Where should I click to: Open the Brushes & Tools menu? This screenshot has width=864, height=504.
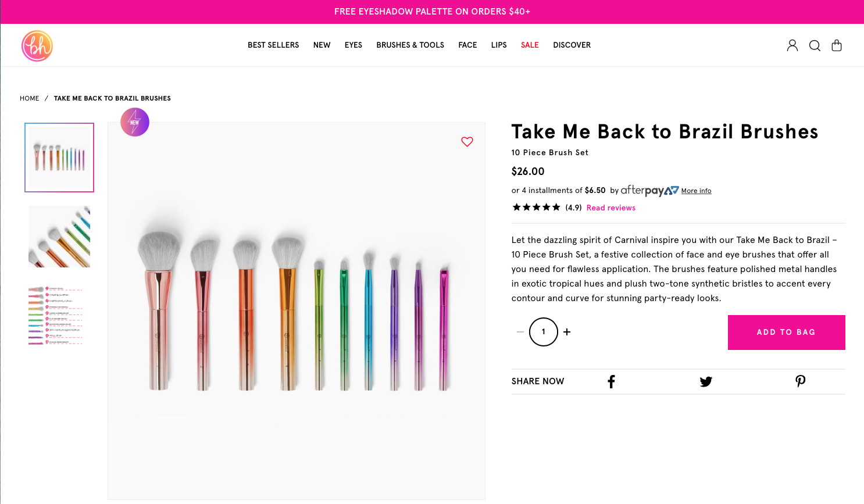pyautogui.click(x=410, y=45)
